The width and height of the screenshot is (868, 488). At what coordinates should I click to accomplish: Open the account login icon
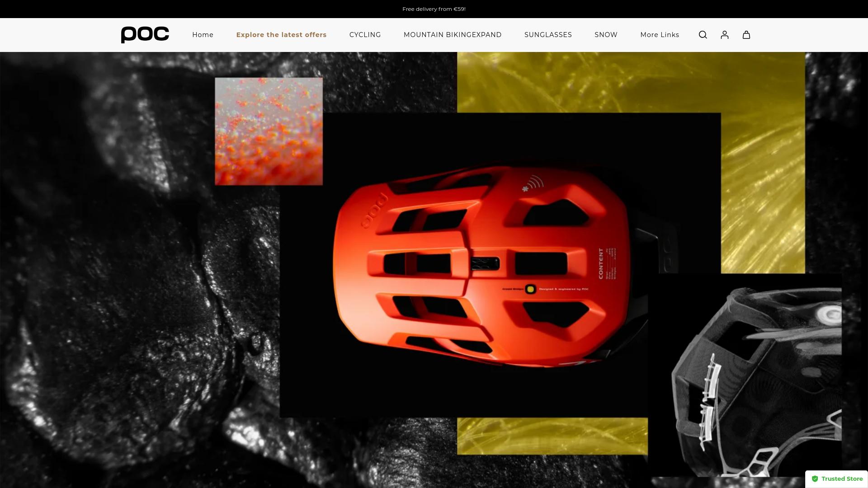(x=724, y=35)
